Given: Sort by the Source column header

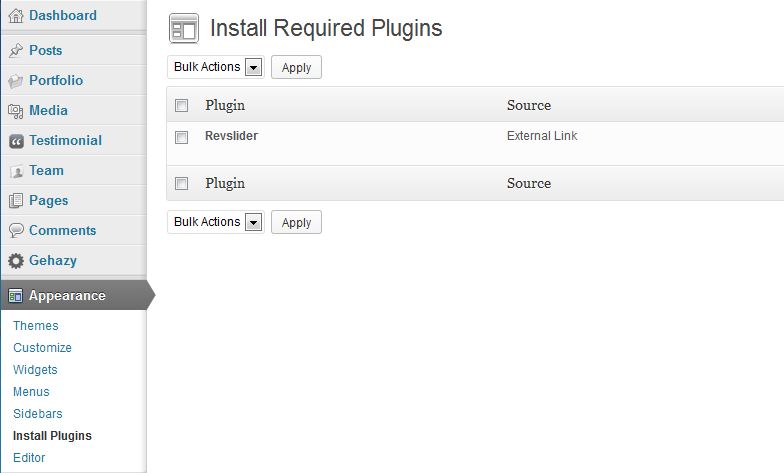Looking at the screenshot, I should 529,105.
